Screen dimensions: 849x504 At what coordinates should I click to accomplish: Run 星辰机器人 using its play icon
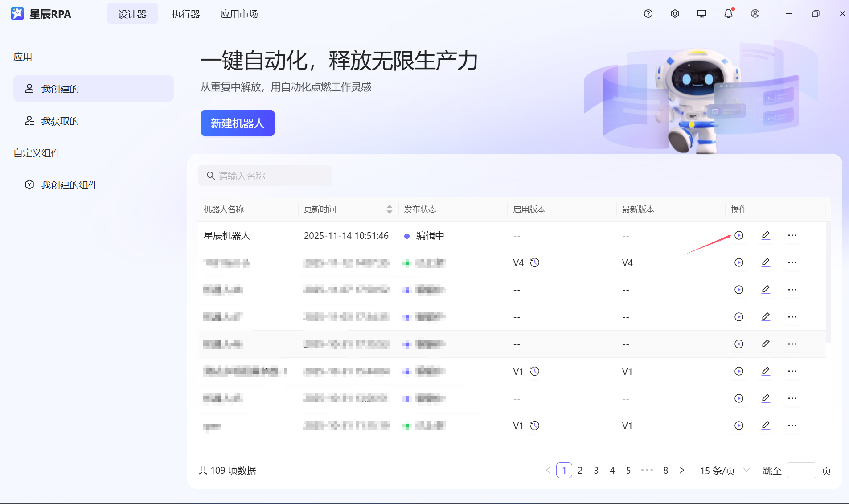739,235
